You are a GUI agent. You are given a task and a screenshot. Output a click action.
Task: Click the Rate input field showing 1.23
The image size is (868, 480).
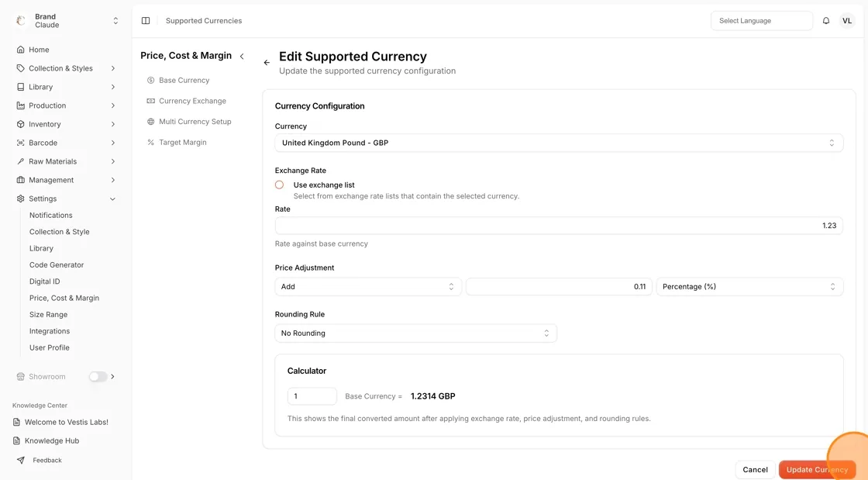[x=559, y=226]
